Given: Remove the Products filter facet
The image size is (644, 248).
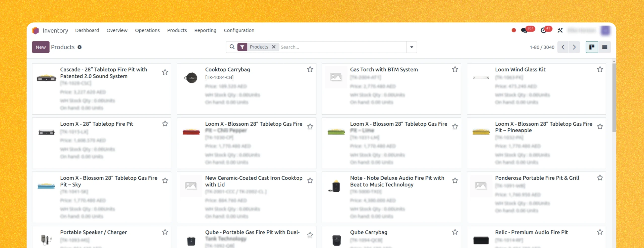Looking at the screenshot, I should (x=274, y=47).
